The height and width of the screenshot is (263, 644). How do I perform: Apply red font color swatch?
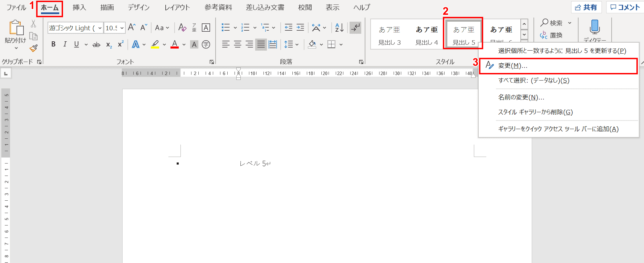[175, 44]
